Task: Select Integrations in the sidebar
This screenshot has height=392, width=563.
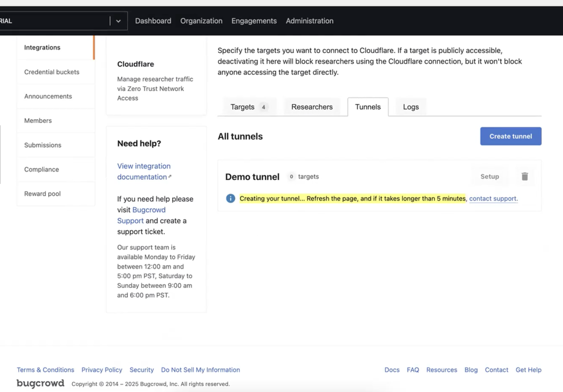Action: [x=56, y=48]
